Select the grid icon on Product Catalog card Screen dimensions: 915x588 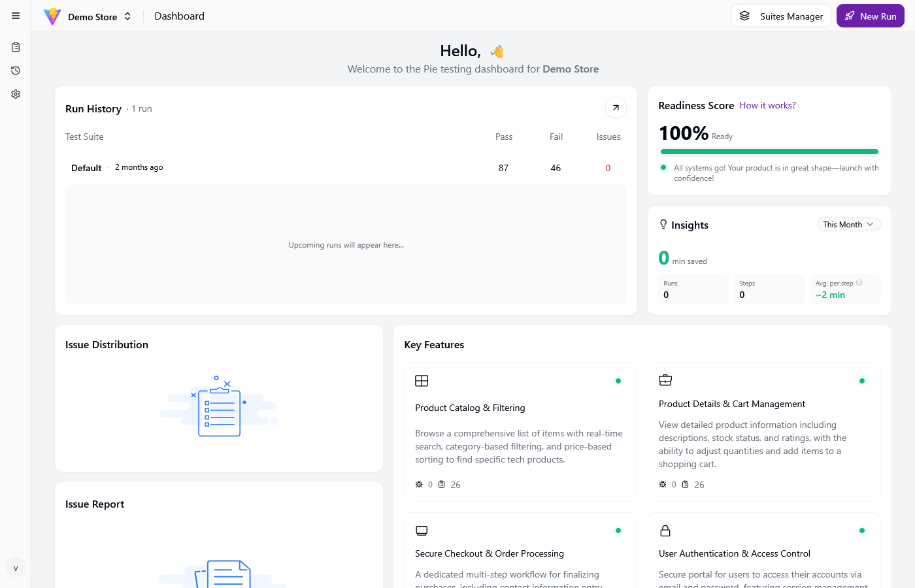[x=422, y=380]
